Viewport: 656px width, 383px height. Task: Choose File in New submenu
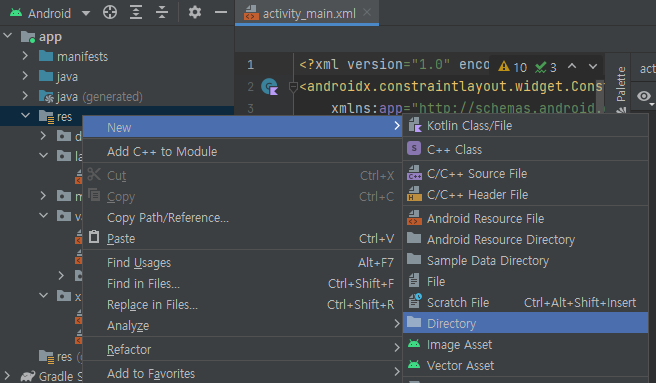point(525,281)
